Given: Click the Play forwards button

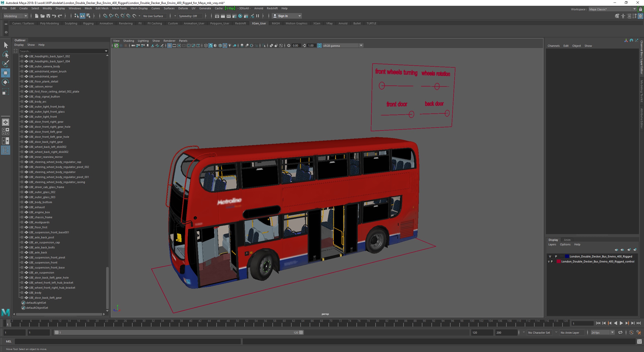Looking at the screenshot, I should [621, 323].
